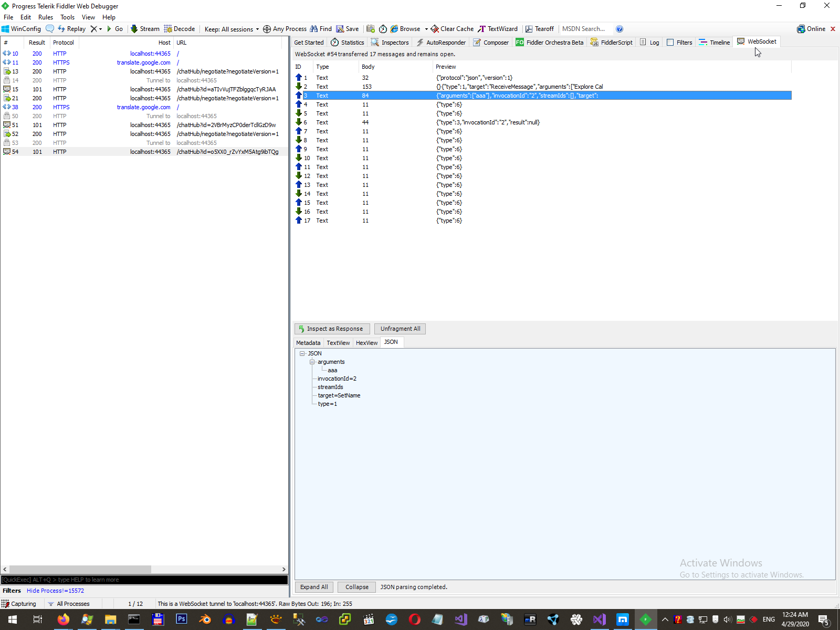Image resolution: width=840 pixels, height=630 pixels.
Task: Open the Composer tab
Action: (491, 43)
